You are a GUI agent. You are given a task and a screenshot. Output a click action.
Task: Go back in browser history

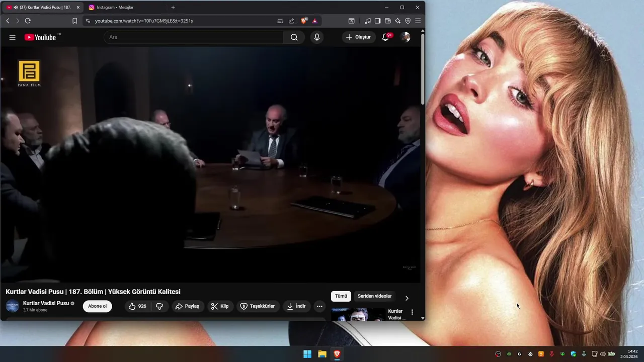8,21
